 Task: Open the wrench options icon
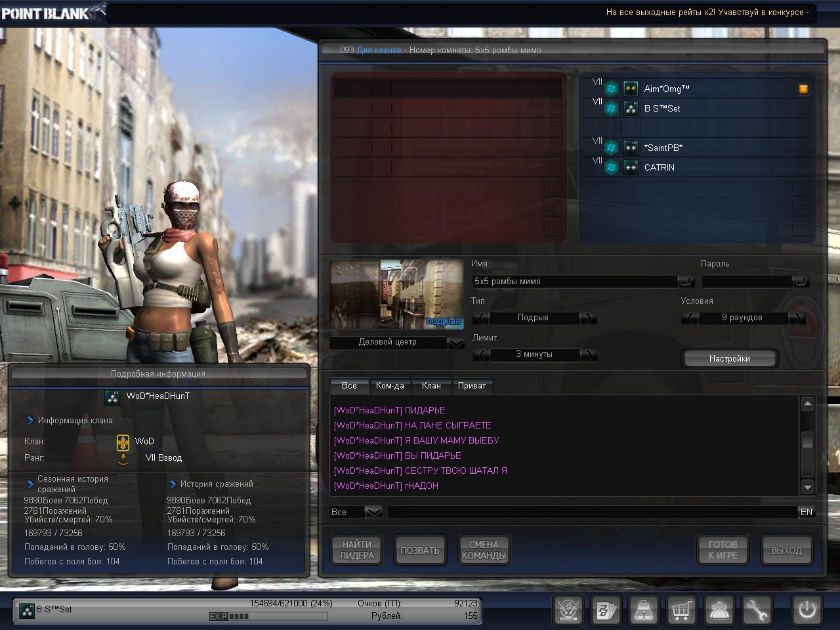(757, 611)
